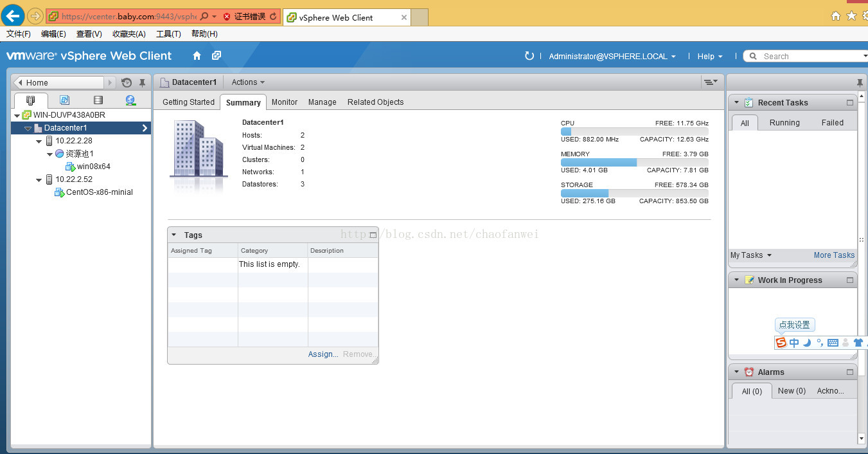Select the New (0) alarms tab
This screenshot has height=454, width=868.
point(792,391)
